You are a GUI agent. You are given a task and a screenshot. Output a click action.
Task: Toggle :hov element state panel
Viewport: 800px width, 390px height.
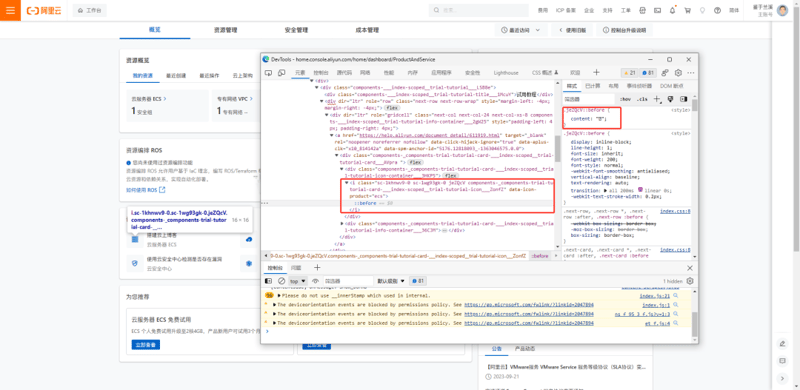click(x=625, y=99)
